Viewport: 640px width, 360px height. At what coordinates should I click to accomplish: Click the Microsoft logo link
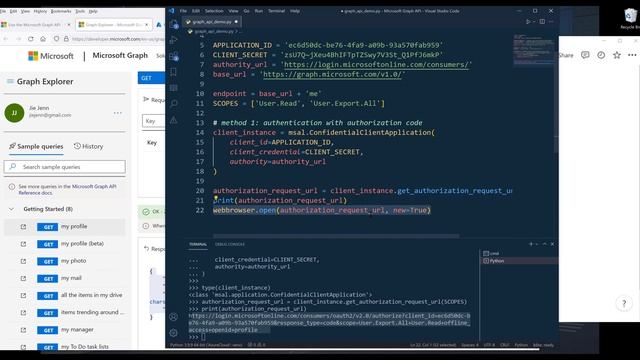(x=51, y=56)
